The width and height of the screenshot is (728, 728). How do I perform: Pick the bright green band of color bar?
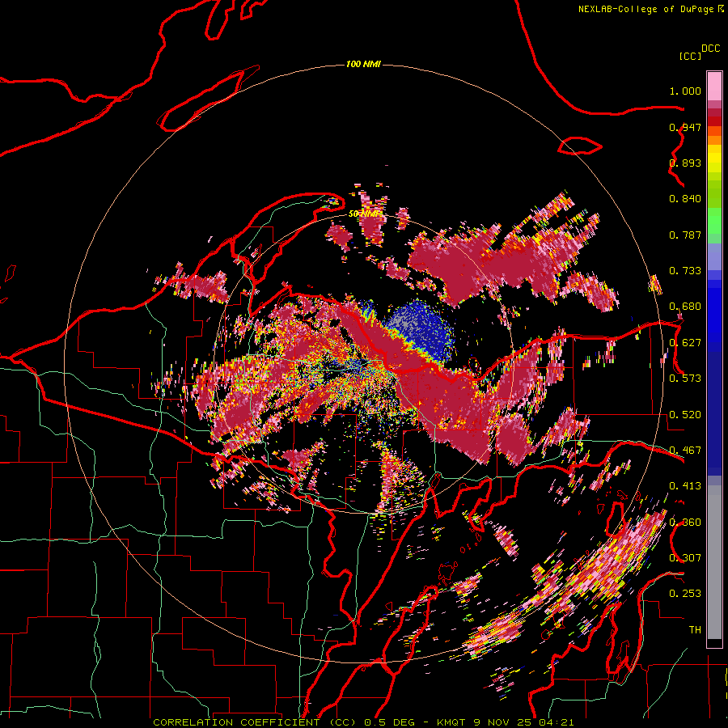714,221
